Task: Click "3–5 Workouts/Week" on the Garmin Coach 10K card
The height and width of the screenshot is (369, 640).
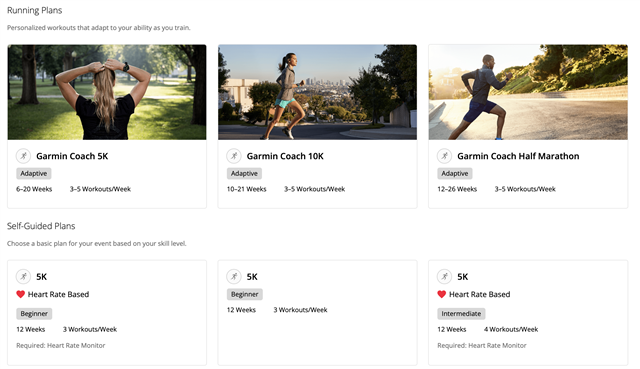Action: [315, 189]
